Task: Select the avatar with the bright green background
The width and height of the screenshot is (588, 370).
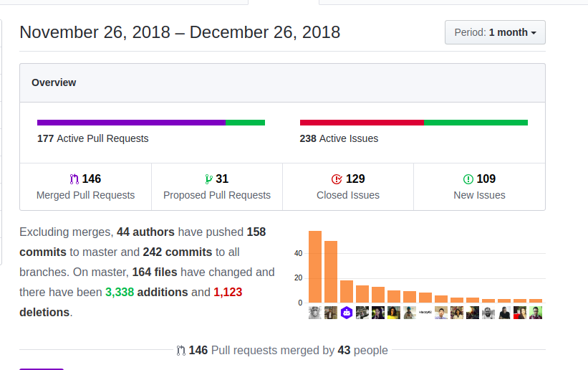Action: pyautogui.click(x=536, y=313)
